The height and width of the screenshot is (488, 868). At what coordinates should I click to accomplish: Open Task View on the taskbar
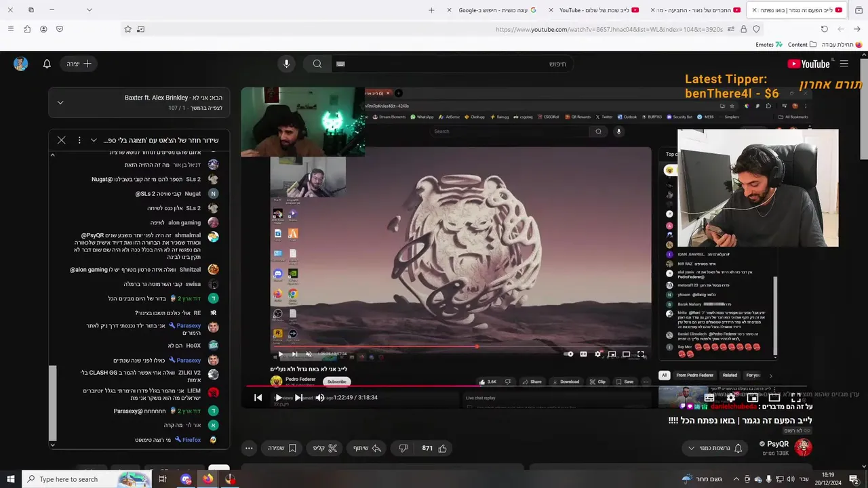pos(163,479)
